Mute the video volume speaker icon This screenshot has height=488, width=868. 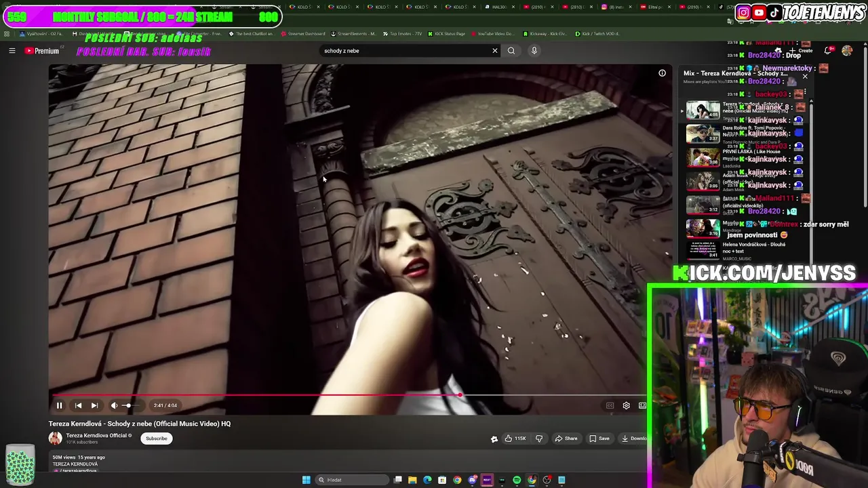pos(114,405)
